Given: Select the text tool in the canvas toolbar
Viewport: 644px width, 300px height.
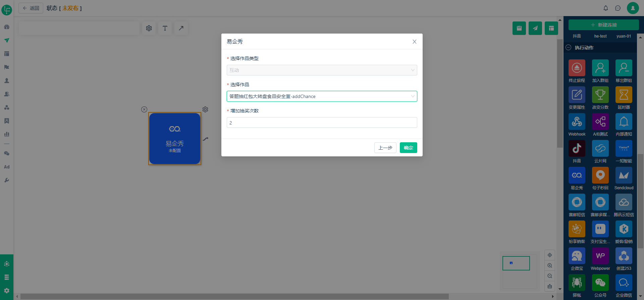Looking at the screenshot, I should click(165, 28).
